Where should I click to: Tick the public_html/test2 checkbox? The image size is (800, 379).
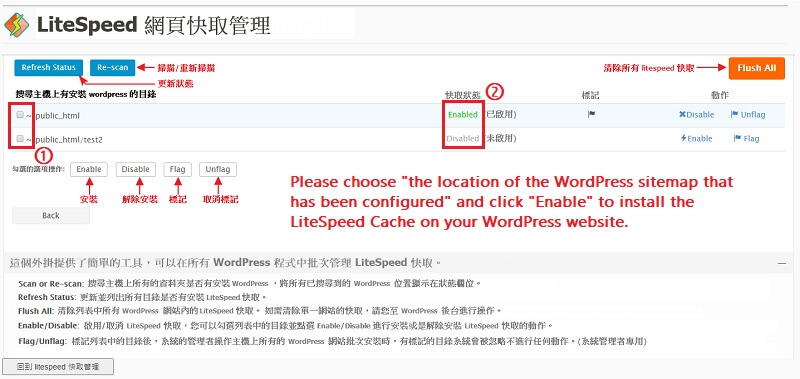(20, 139)
